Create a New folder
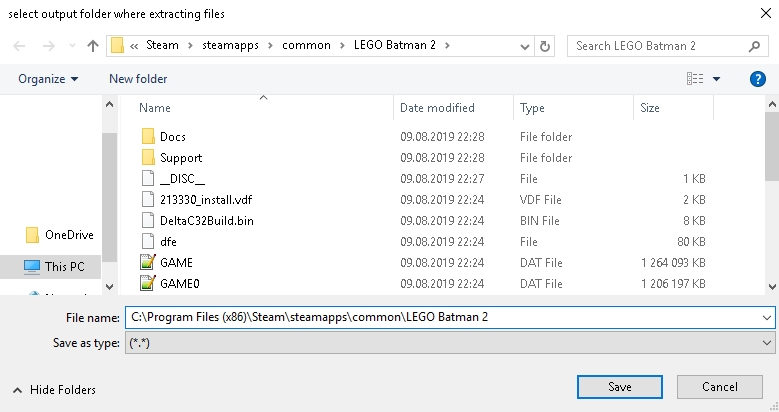The width and height of the screenshot is (779, 412). (138, 79)
